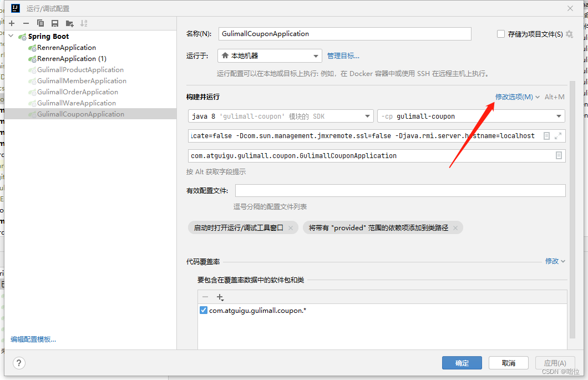The height and width of the screenshot is (380, 588).
Task: Enable coverage for com.atguigu.gulimall.coupon.*
Action: click(205, 310)
